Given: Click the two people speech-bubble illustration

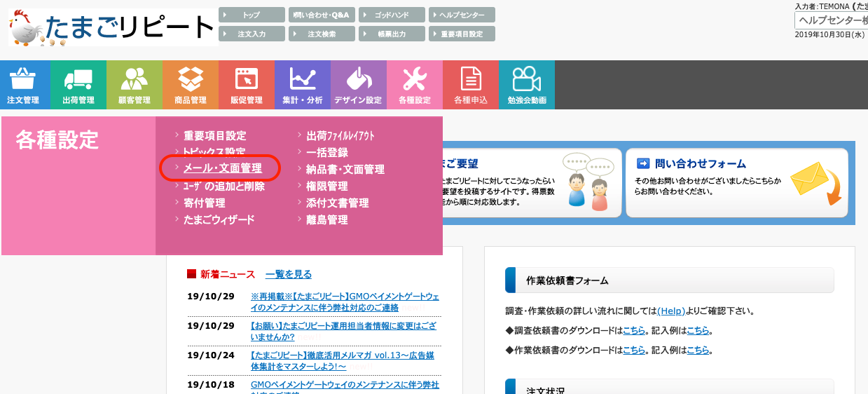Looking at the screenshot, I should pos(588,181).
